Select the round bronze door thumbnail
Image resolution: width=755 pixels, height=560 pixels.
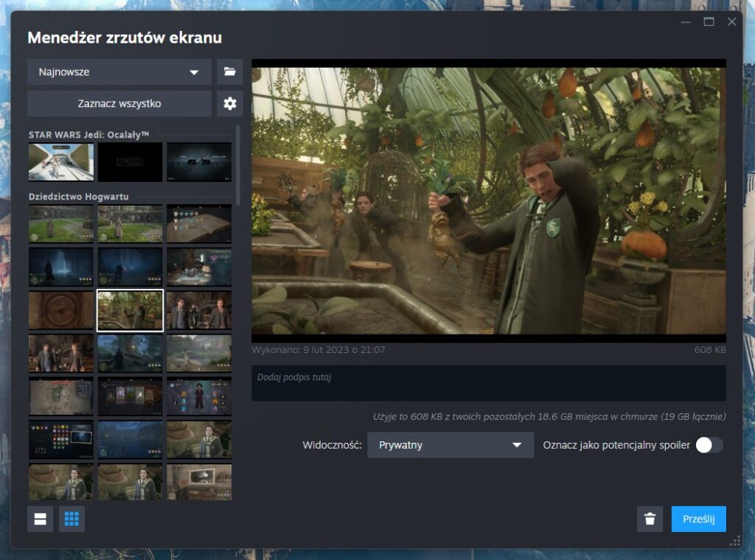(61, 310)
